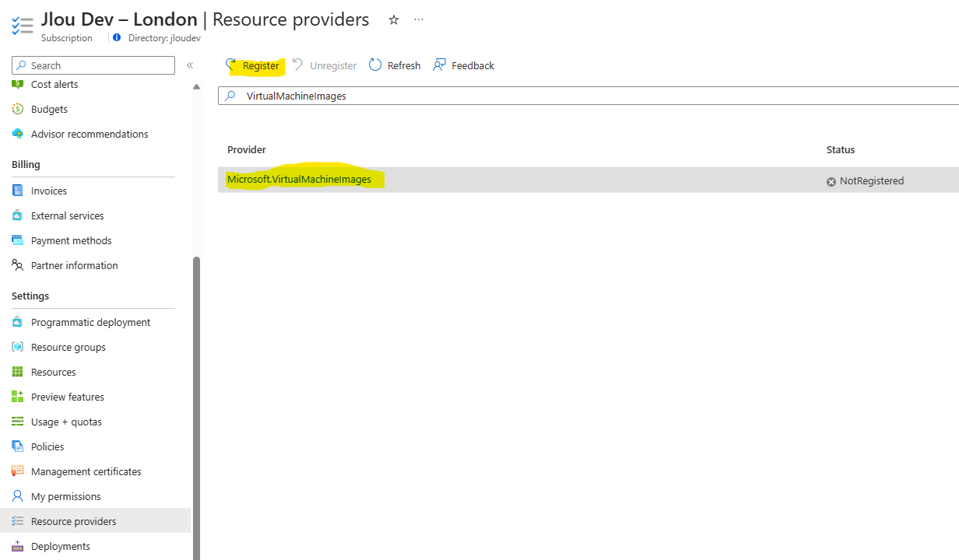Click the Directory info icon
This screenshot has height=560, width=959.
click(x=117, y=37)
